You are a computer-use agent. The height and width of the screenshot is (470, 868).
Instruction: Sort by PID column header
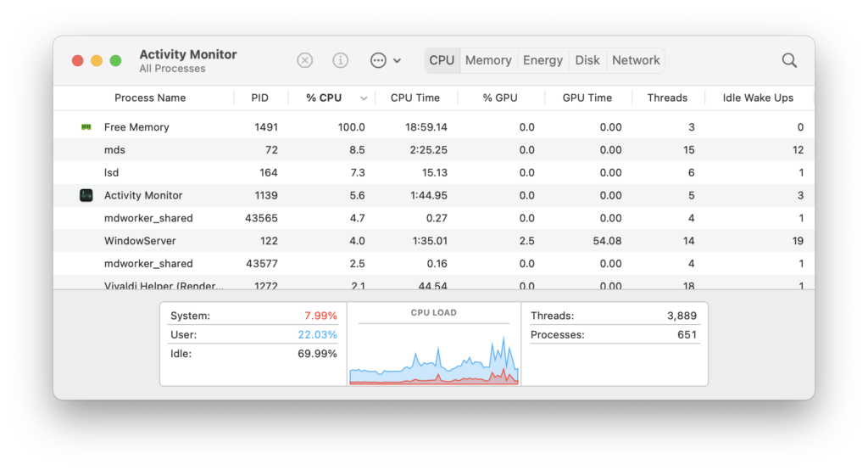[259, 98]
